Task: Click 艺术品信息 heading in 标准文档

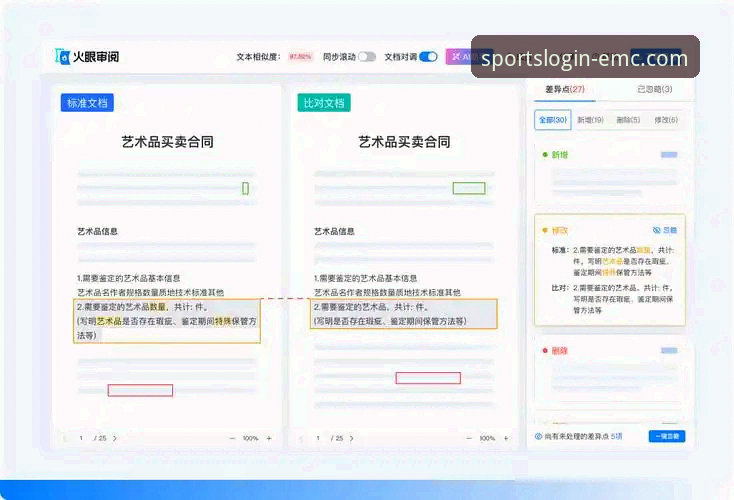Action: point(97,231)
